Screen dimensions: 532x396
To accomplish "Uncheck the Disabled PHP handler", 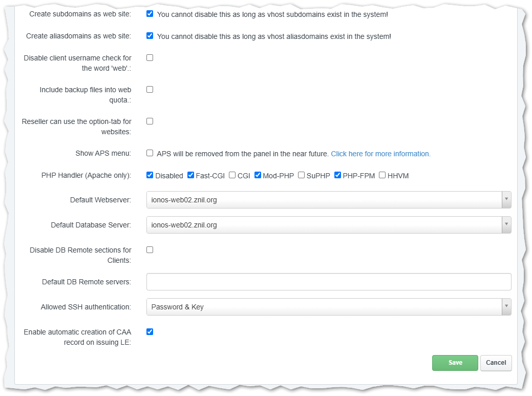I will pos(150,175).
